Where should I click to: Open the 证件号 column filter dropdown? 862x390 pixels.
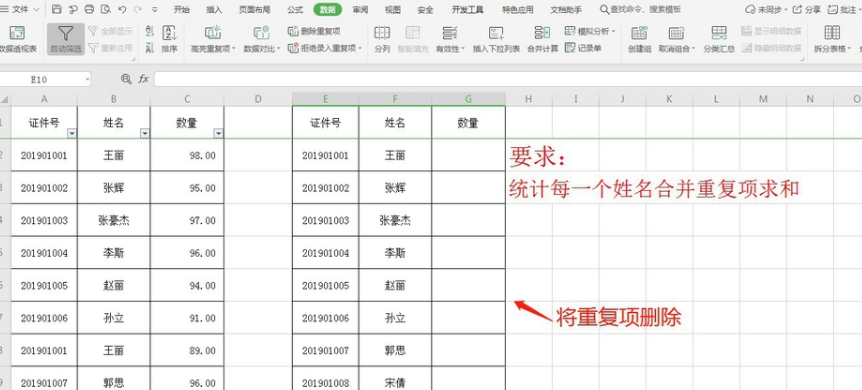point(71,133)
